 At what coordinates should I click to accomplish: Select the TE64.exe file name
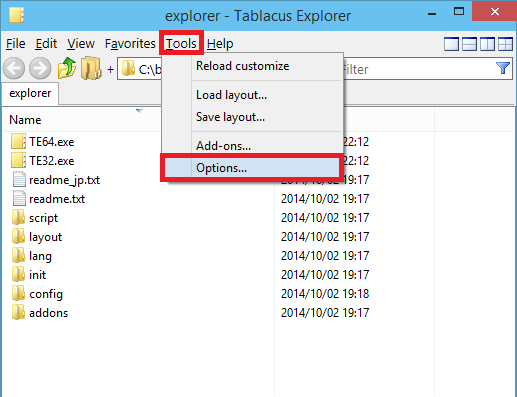52,142
